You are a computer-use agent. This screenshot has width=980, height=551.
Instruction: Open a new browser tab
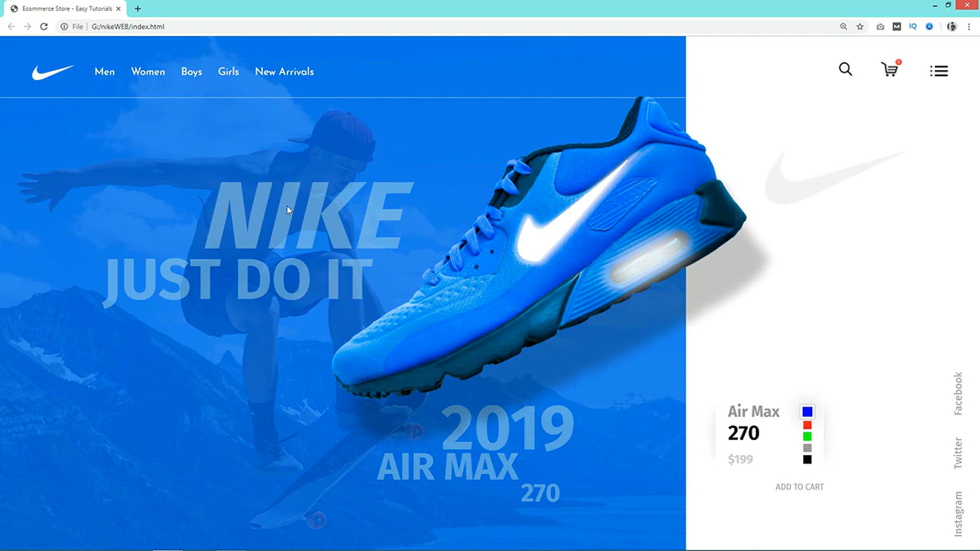(x=138, y=9)
